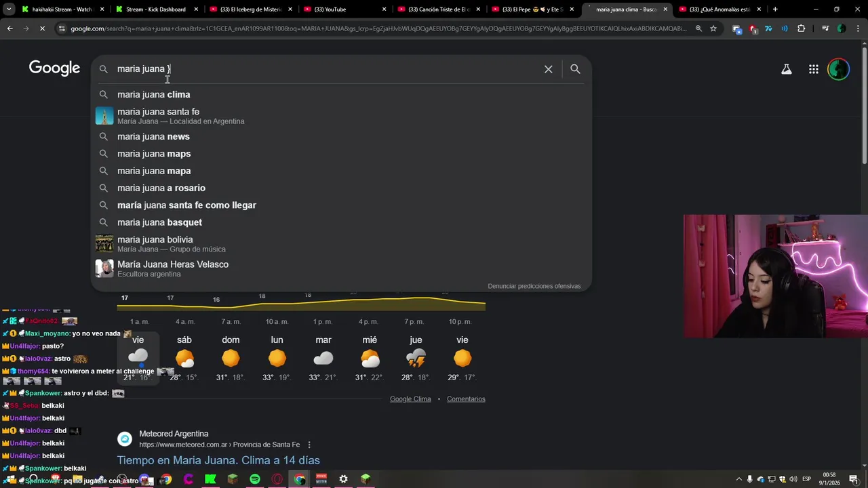Image resolution: width=868 pixels, height=488 pixels.
Task: Open volume control in system tray
Action: (x=793, y=479)
